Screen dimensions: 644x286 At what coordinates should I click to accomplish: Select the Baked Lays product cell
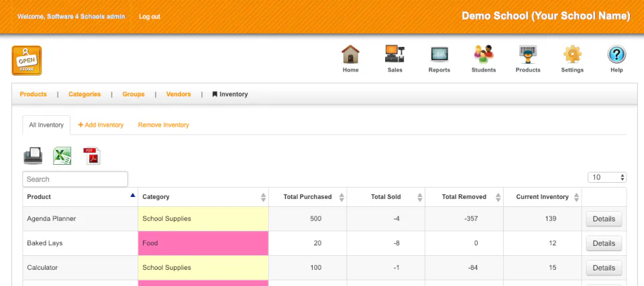(x=80, y=243)
